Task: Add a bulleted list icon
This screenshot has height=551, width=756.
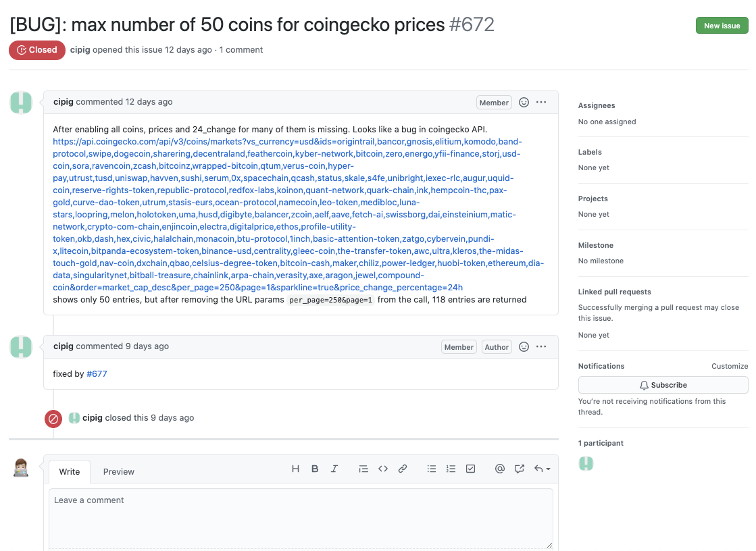Action: (x=432, y=469)
